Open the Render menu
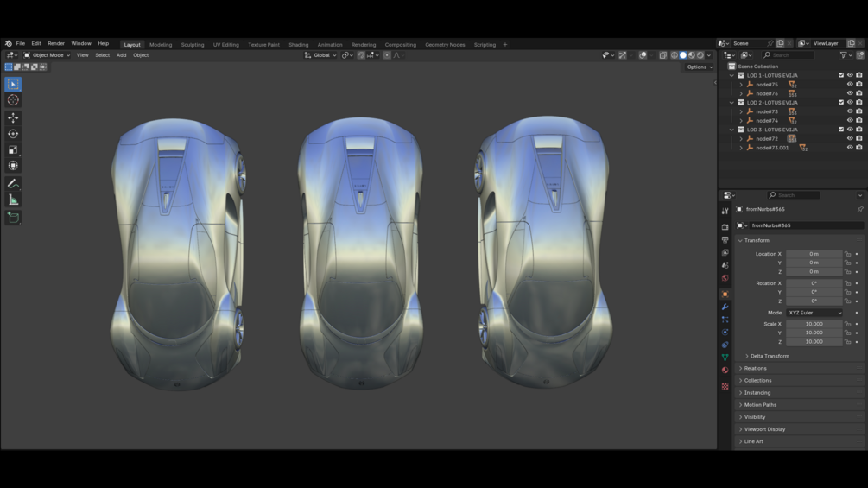Viewport: 868px width, 488px height. 56,44
